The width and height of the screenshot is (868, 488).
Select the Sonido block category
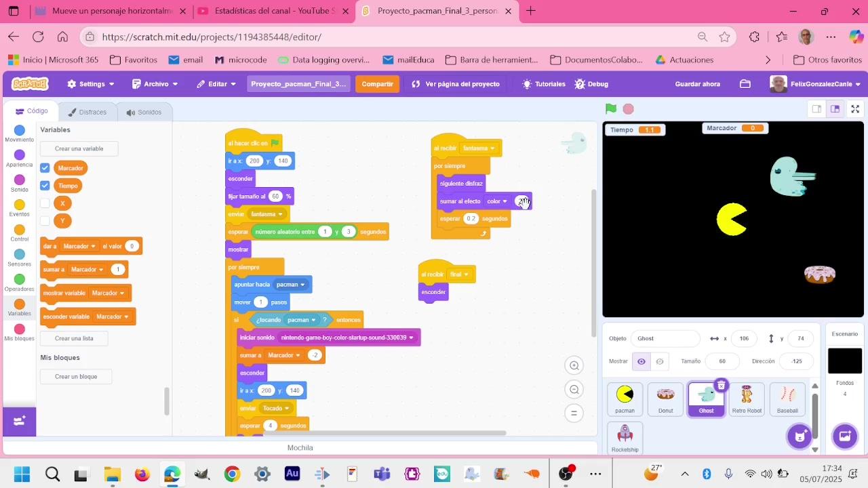19,184
